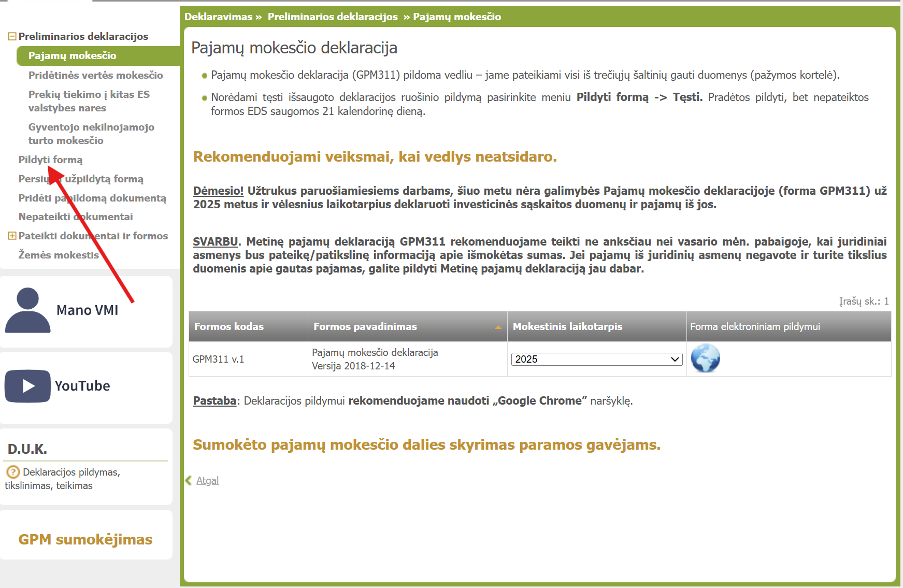Click the YouTube play icon

click(27, 386)
